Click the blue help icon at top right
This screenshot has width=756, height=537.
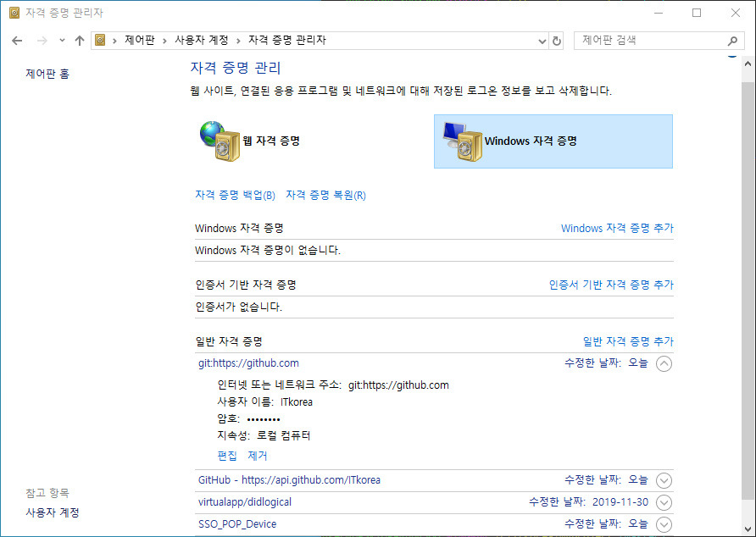tap(732, 55)
